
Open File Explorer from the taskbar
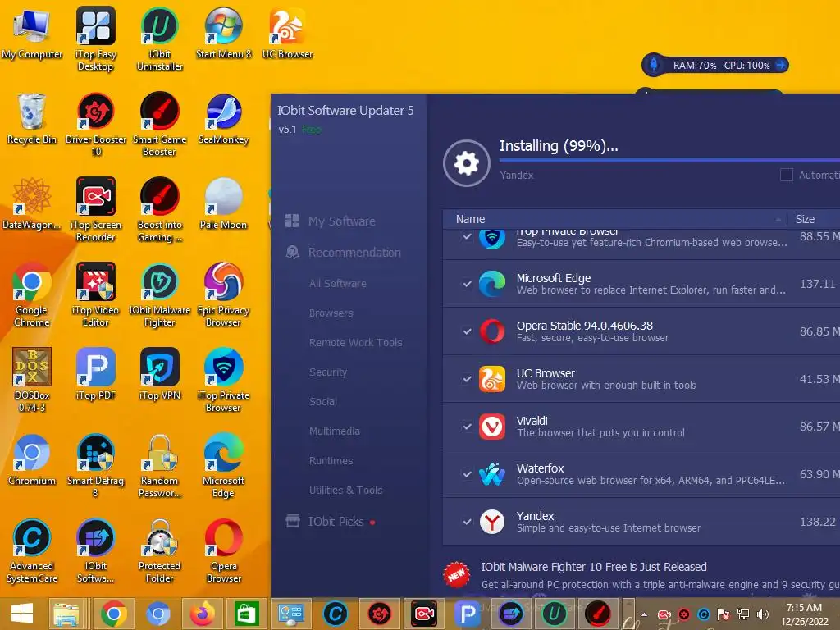66,614
